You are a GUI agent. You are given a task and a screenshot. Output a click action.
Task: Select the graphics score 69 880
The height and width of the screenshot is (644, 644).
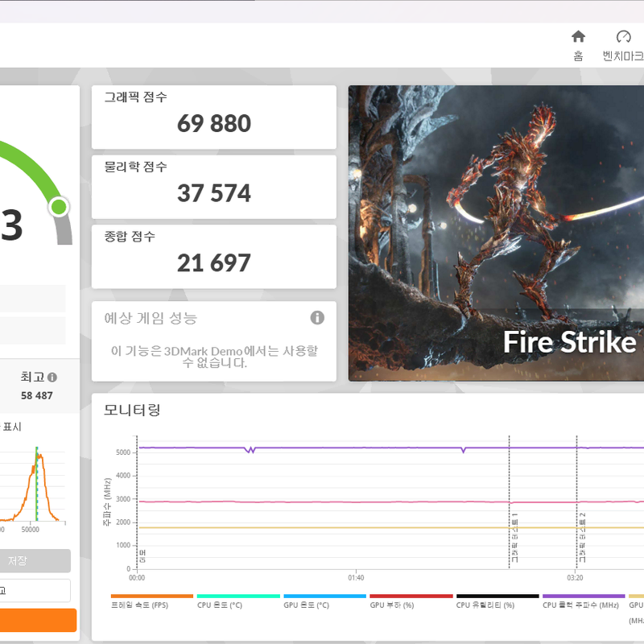click(x=214, y=123)
